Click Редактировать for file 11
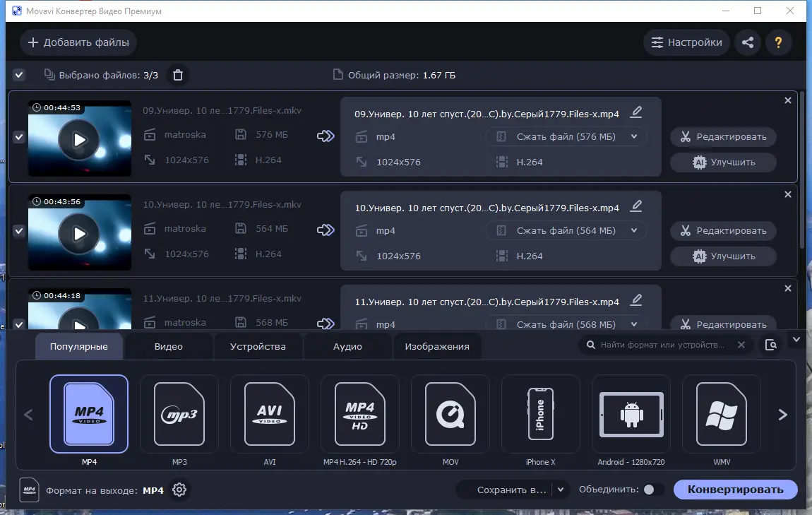The height and width of the screenshot is (515, 812). (723, 324)
